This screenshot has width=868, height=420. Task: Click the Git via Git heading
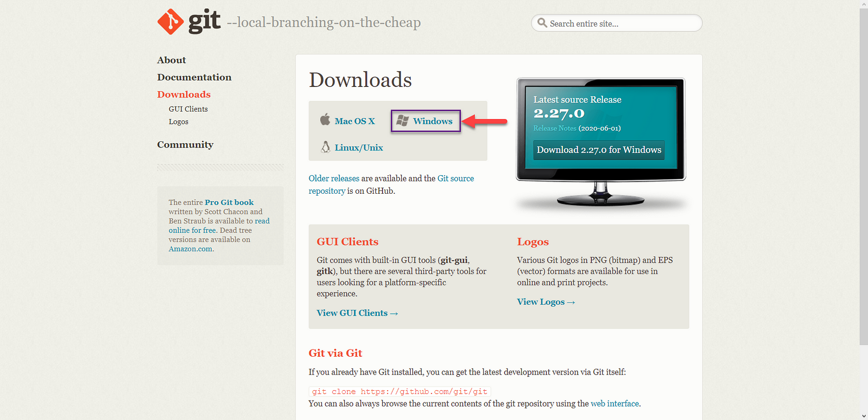coord(335,353)
